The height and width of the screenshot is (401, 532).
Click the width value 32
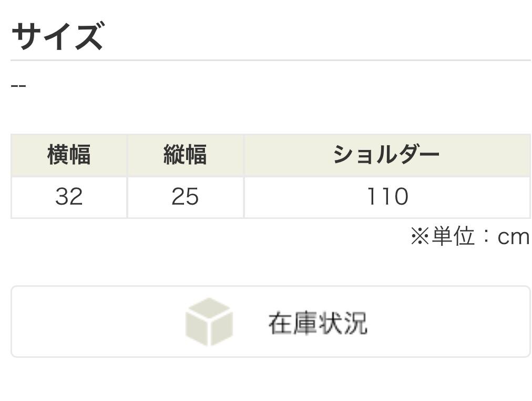(x=69, y=197)
